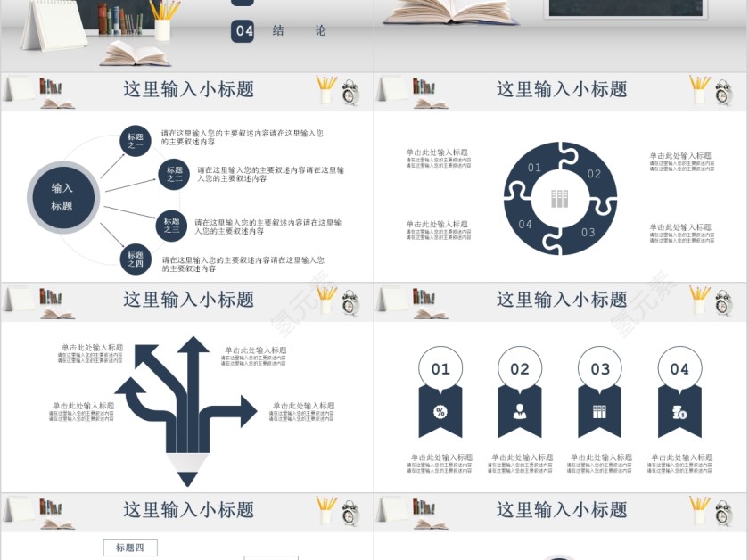Click the large central 输入标题 circle

62,197
